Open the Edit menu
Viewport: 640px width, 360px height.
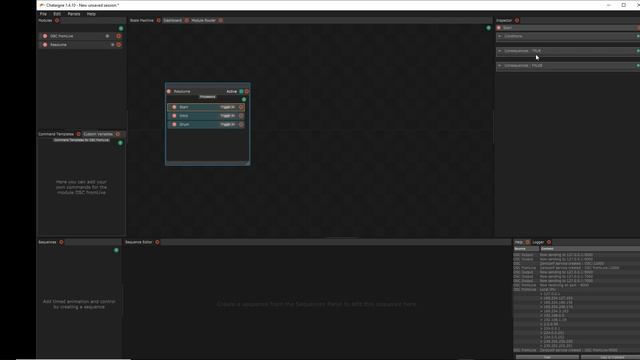(x=57, y=14)
